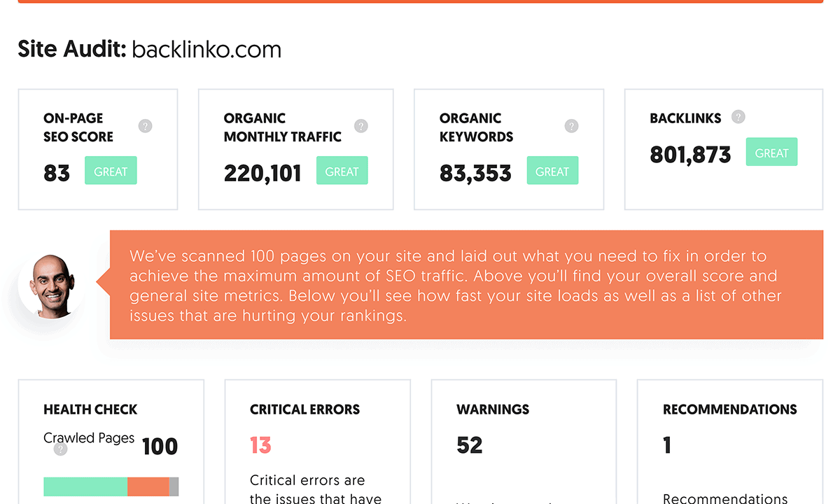Click the advisor's profile photo
The image size is (840, 504).
(x=51, y=287)
